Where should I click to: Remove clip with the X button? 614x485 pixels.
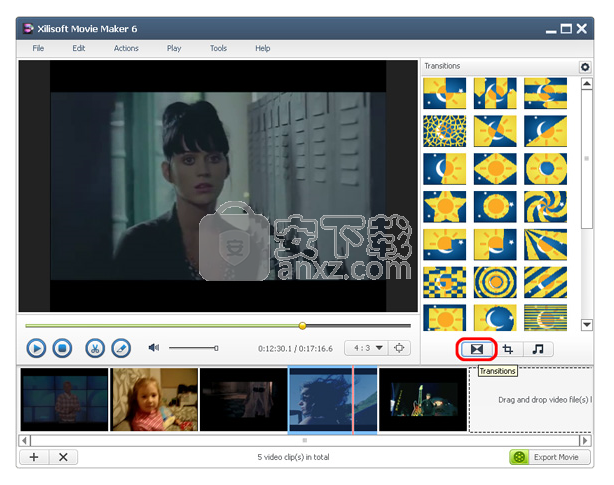[63, 457]
